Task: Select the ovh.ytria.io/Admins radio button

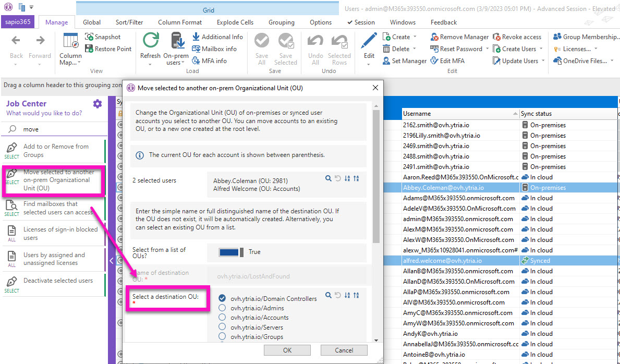Action: pos(222,308)
